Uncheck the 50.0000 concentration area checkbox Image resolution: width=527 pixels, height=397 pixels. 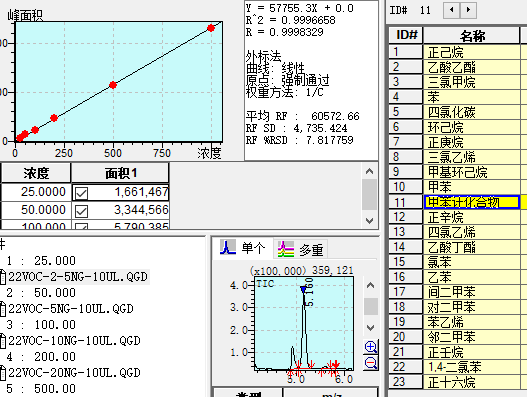81,211
